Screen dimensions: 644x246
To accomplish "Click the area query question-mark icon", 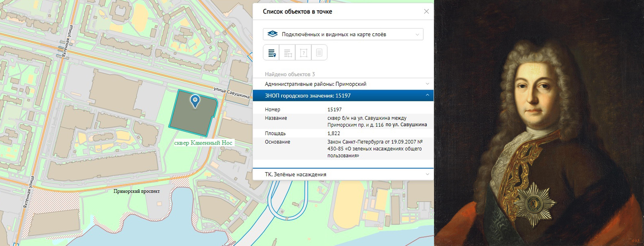I will pyautogui.click(x=303, y=53).
